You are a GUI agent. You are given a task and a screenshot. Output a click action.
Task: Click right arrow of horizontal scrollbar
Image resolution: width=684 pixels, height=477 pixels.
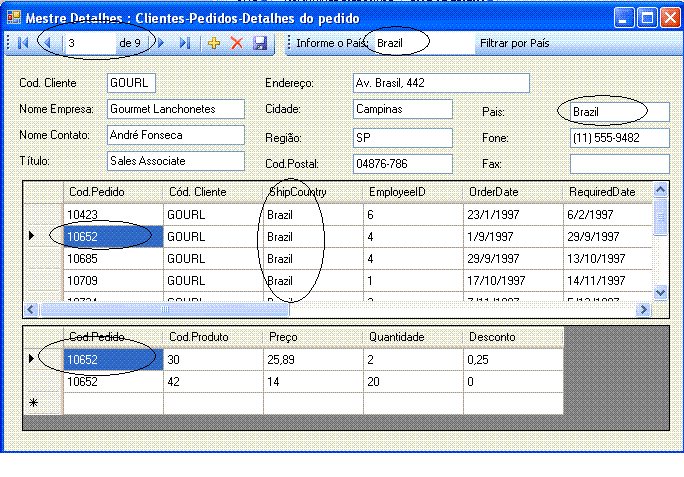point(643,309)
